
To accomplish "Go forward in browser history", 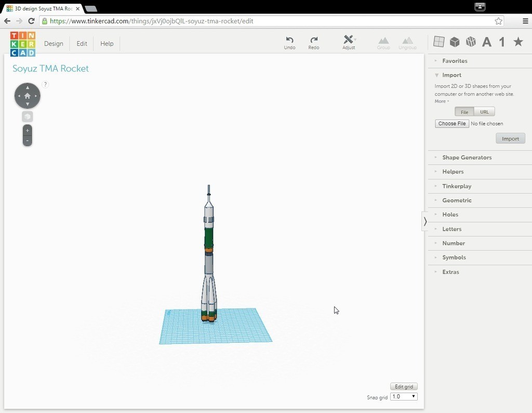I will click(x=19, y=21).
